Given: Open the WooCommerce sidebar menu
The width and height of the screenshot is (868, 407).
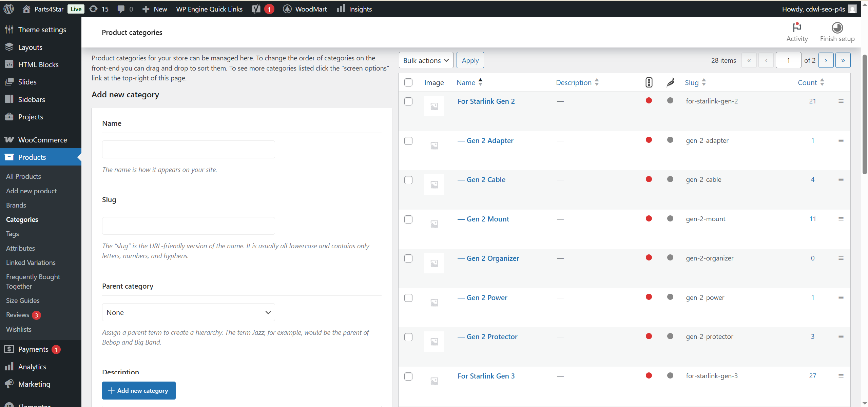Looking at the screenshot, I should [42, 140].
